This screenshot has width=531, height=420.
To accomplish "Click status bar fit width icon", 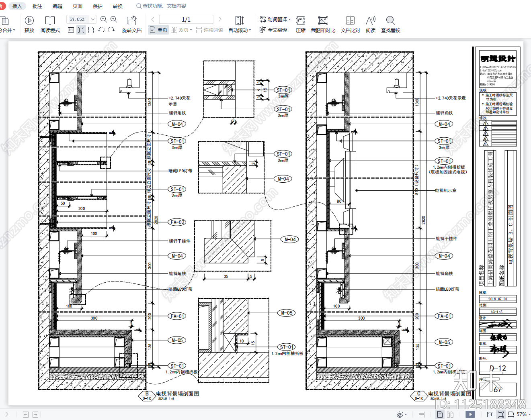I will (x=511, y=414).
